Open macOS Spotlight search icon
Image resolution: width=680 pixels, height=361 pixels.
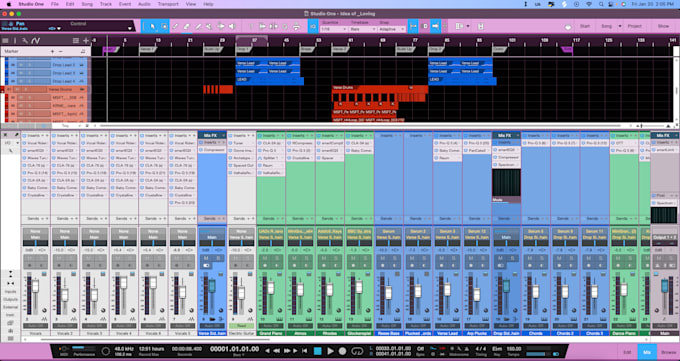[x=601, y=4]
